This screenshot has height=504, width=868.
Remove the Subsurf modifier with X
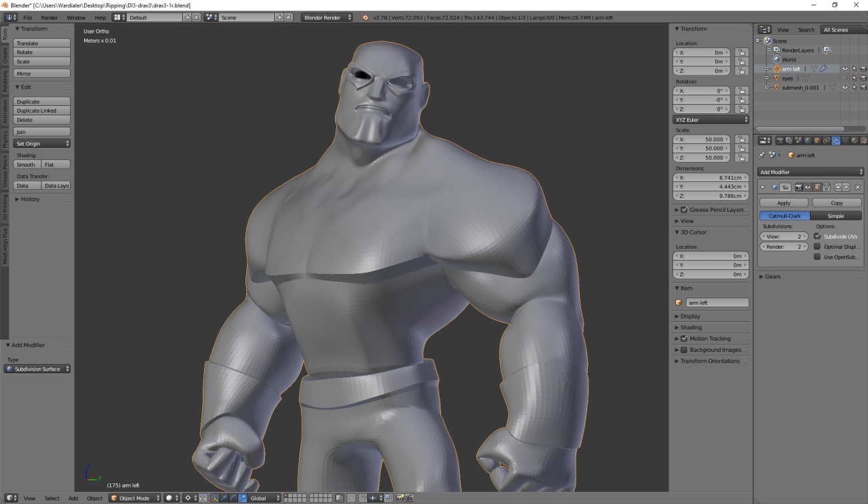857,187
